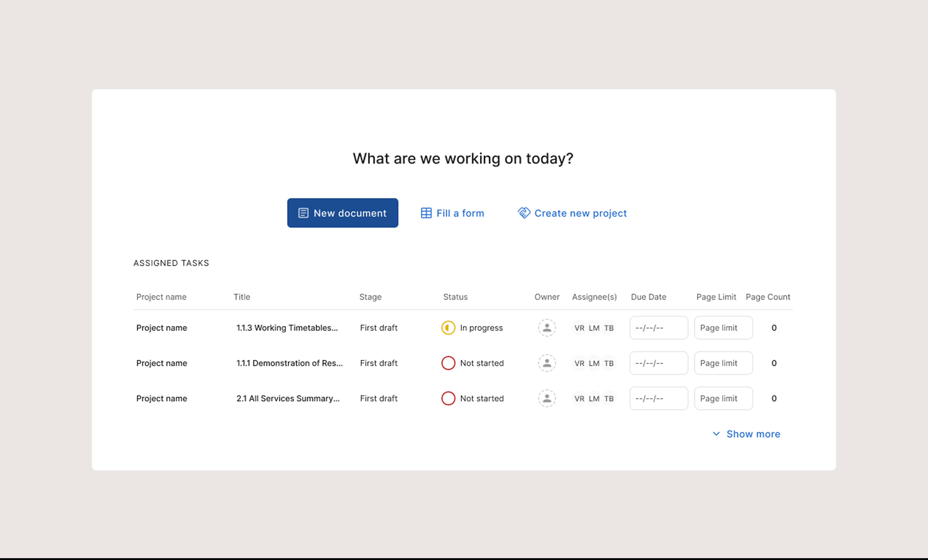Click VR assignee badge in All Services Summary row
Image resolution: width=928 pixels, height=560 pixels.
coord(579,399)
